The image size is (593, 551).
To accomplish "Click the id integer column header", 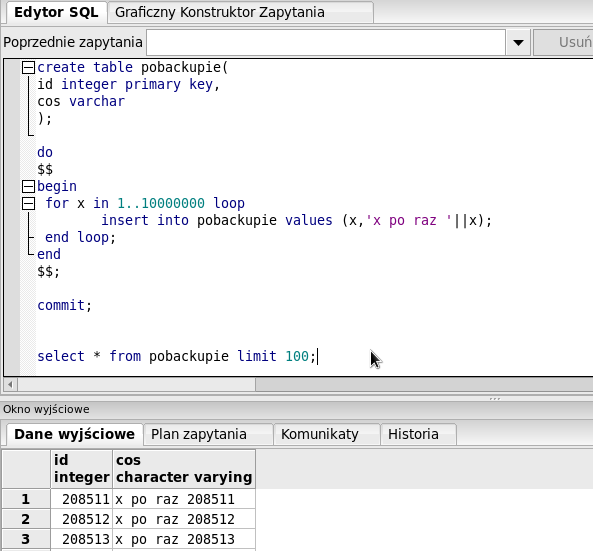I will 81,469.
